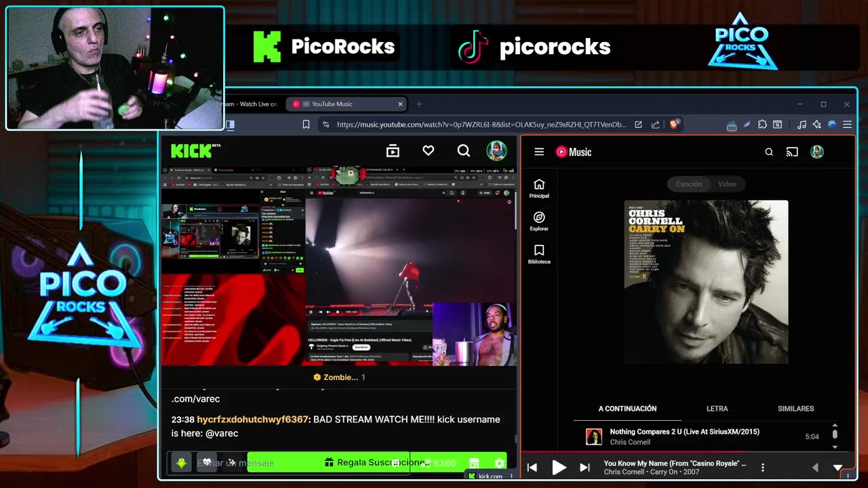Seek on the song progress bar

coord(688,452)
